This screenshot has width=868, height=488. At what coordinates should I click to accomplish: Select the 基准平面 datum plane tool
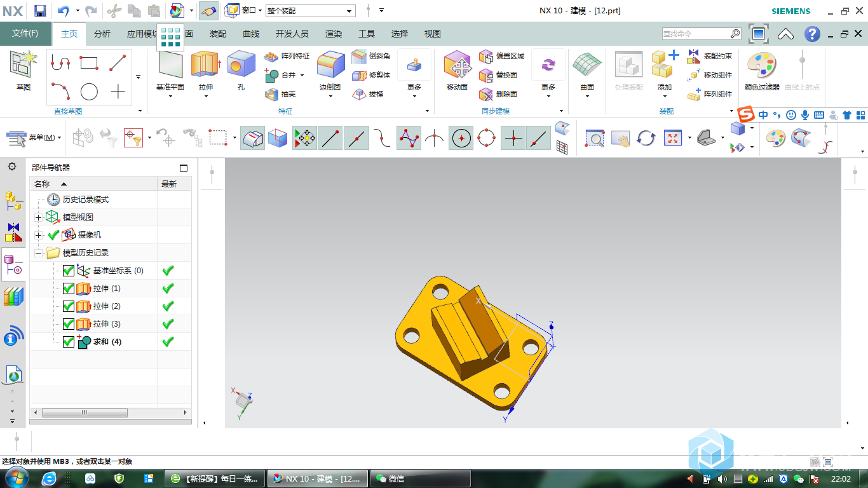pyautogui.click(x=170, y=71)
